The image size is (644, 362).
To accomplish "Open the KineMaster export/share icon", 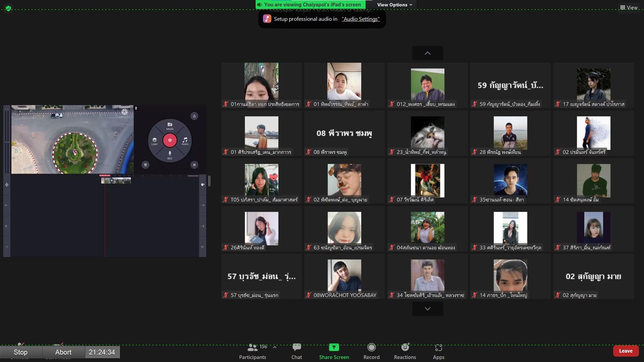I will tap(194, 116).
